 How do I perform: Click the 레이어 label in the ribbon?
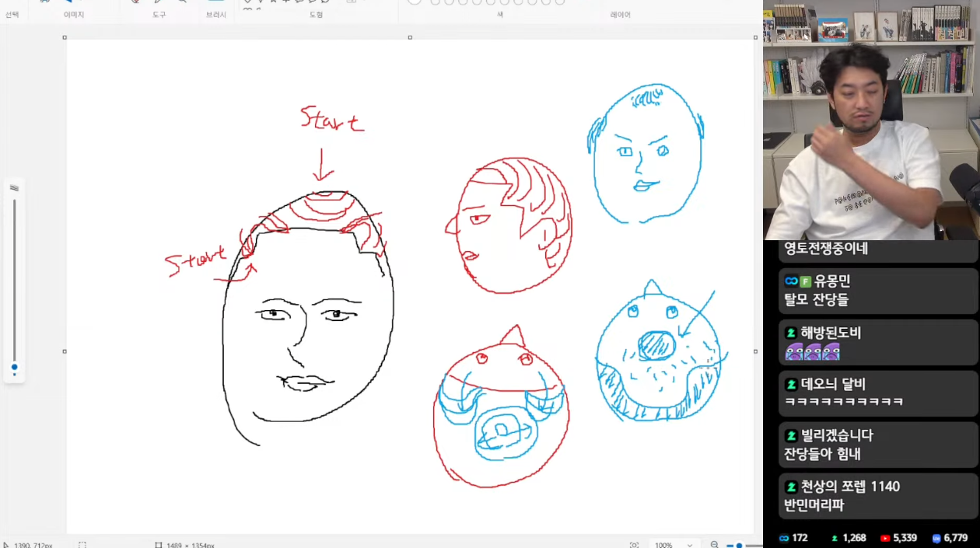[621, 15]
